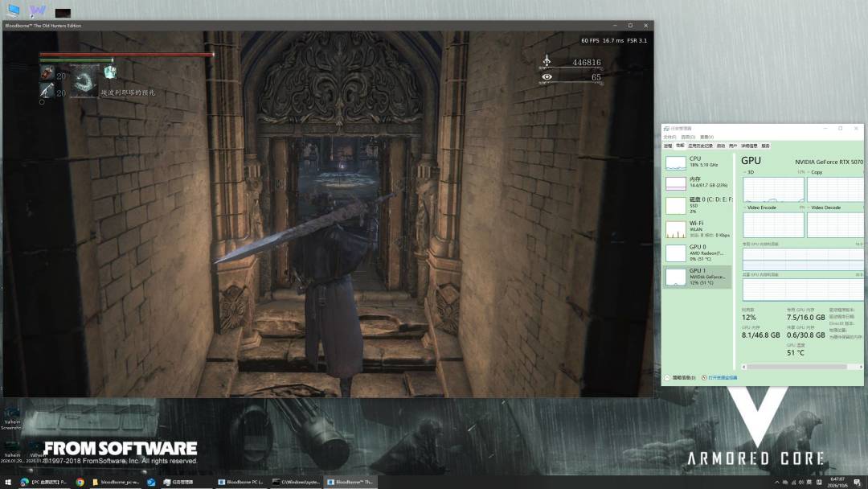Click the GPU memory value 7.5/16.0 GB
Viewport: 868px width, 489px height.
coord(805,318)
